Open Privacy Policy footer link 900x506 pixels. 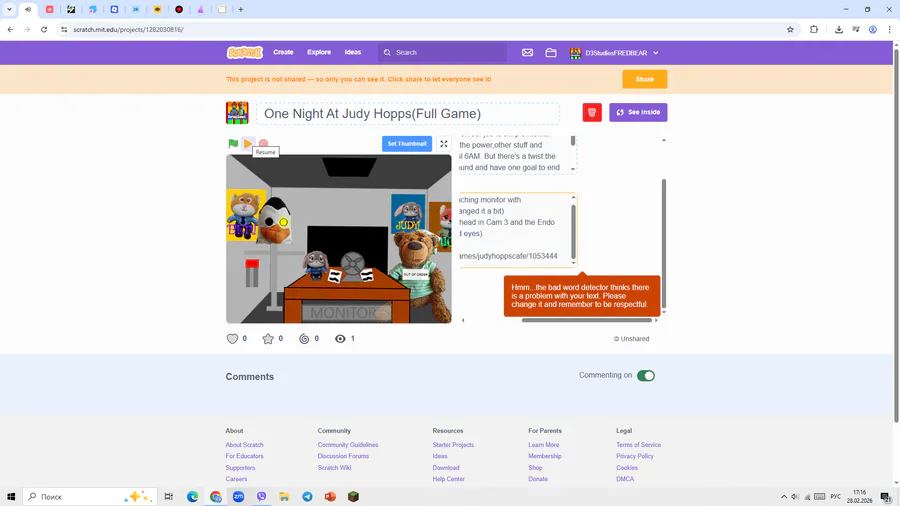[635, 456]
